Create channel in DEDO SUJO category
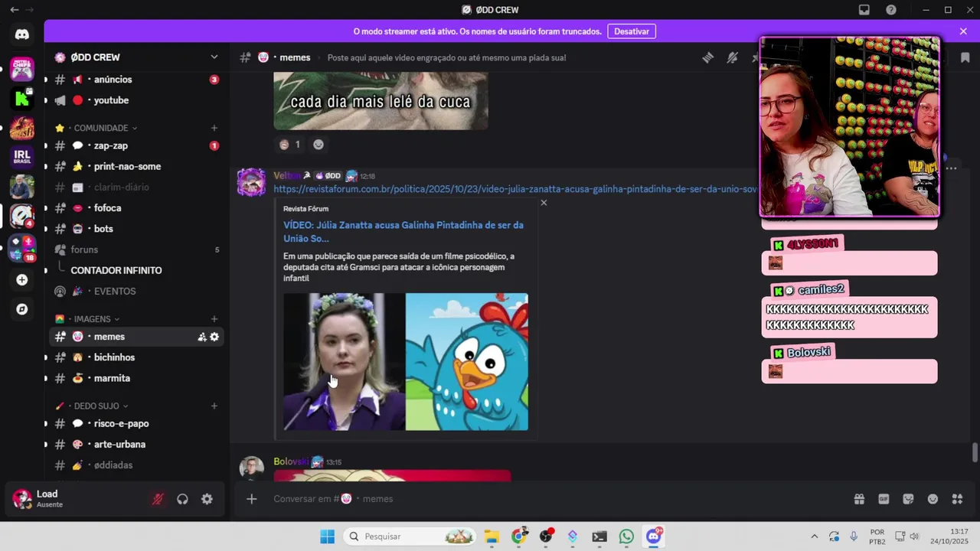Viewport: 980px width, 551px height. [214, 406]
